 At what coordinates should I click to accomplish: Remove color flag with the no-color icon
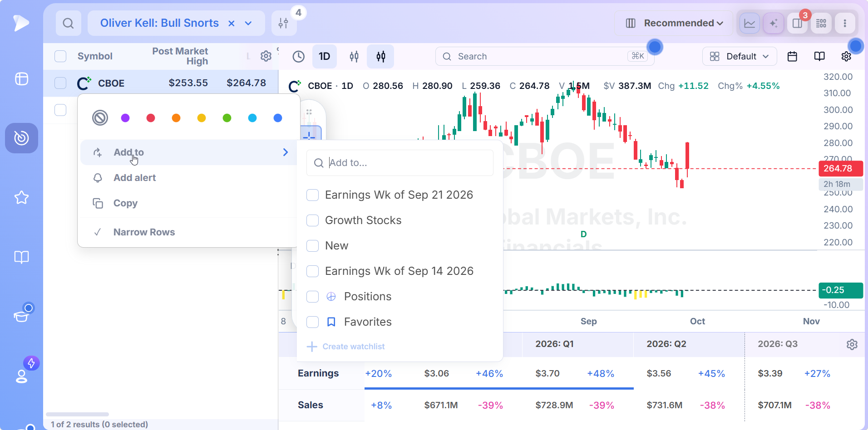pyautogui.click(x=100, y=118)
